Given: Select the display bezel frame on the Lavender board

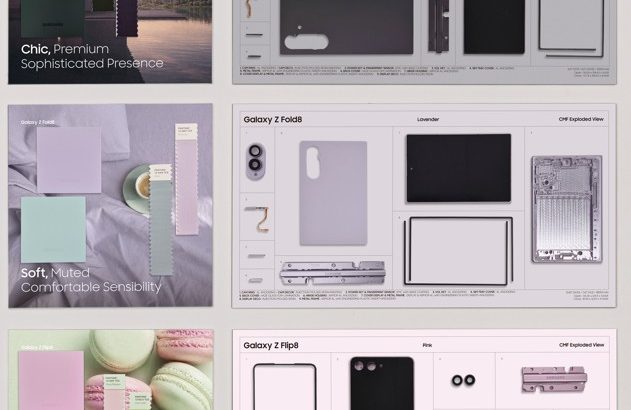Looking at the screenshot, I should click(459, 250).
